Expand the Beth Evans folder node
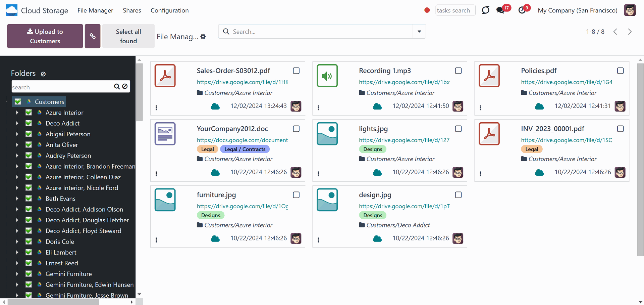 pos(17,199)
